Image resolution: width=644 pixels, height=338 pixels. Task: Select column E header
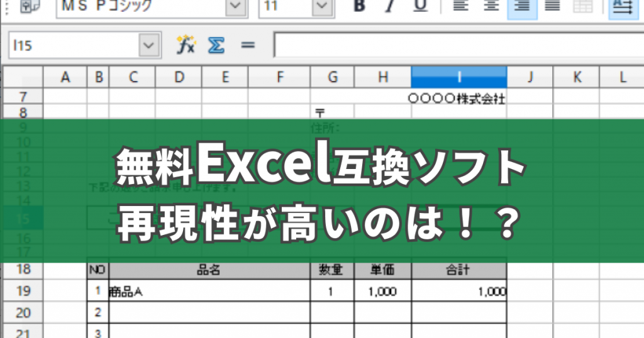click(225, 77)
